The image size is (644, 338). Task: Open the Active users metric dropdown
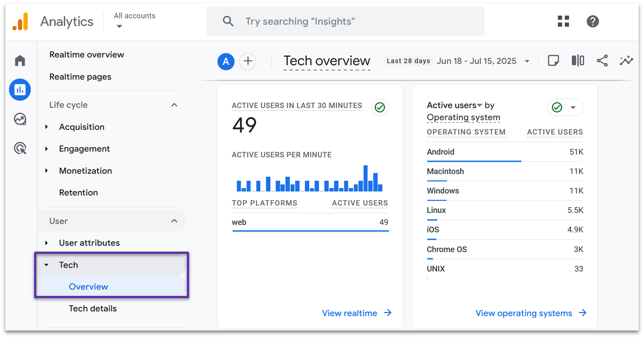tap(454, 105)
